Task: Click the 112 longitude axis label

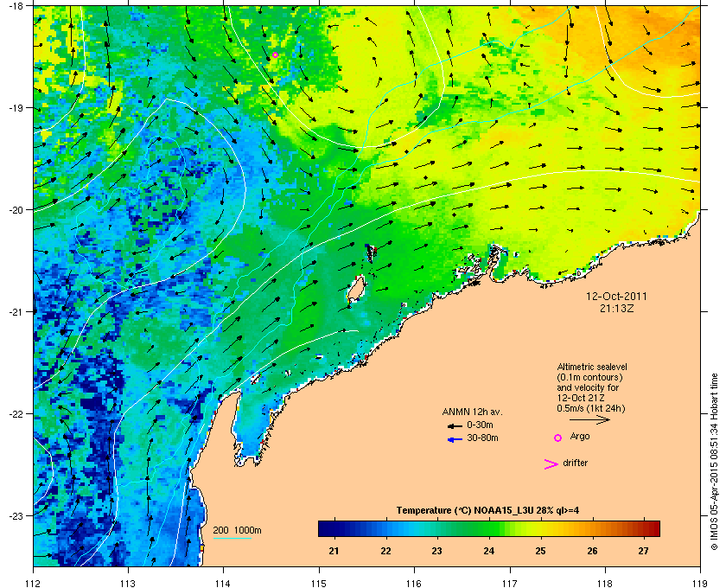Action: [x=34, y=584]
